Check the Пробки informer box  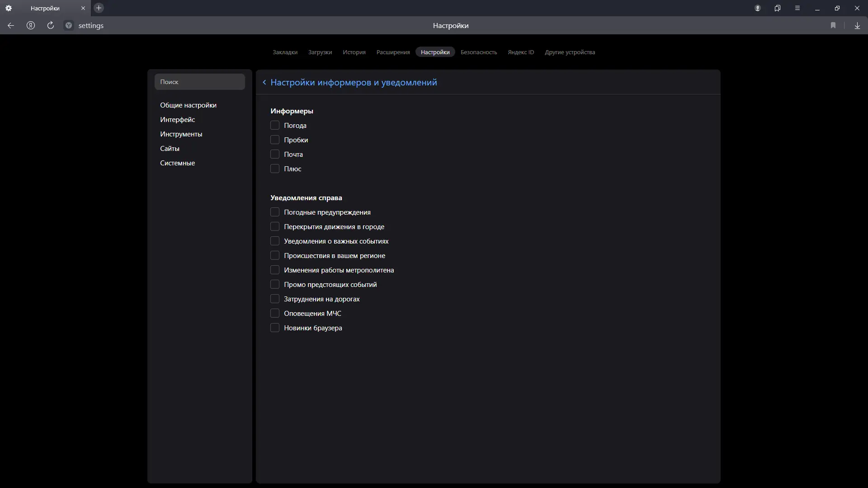coord(275,140)
